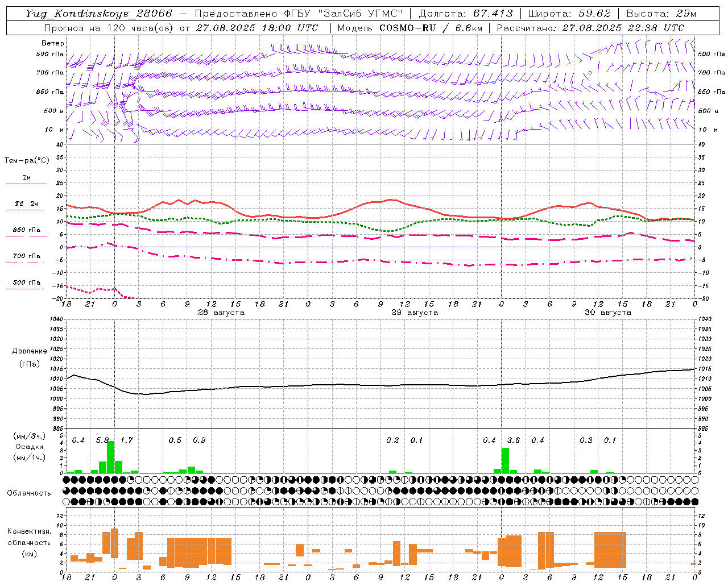Click the (гПа) unit under Давление

(x=29, y=364)
